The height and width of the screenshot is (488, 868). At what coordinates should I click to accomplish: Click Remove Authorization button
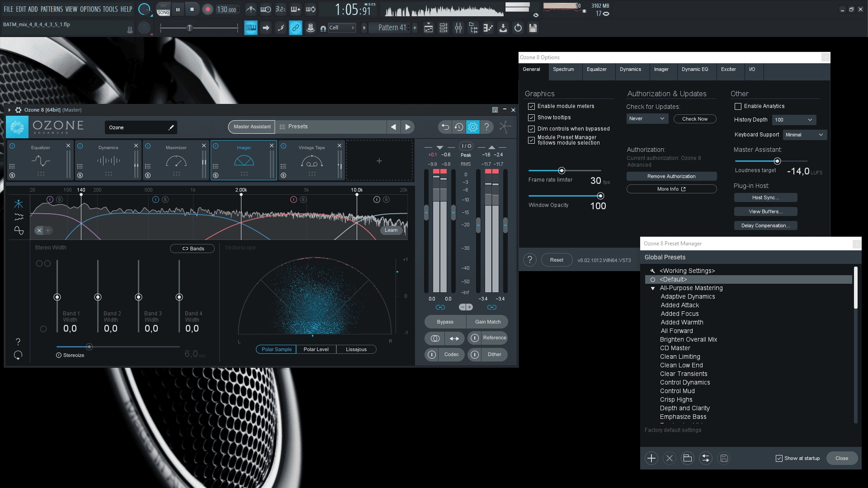(671, 176)
